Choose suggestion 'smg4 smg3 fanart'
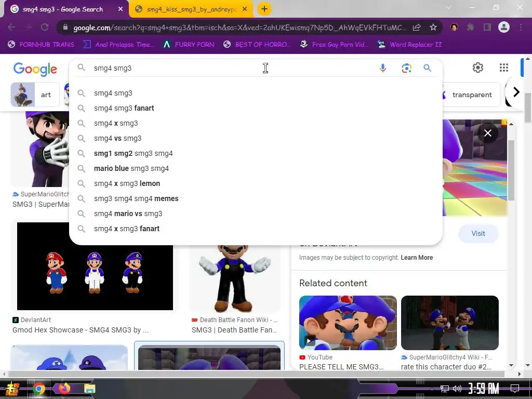This screenshot has width=532, height=399. pos(256,108)
